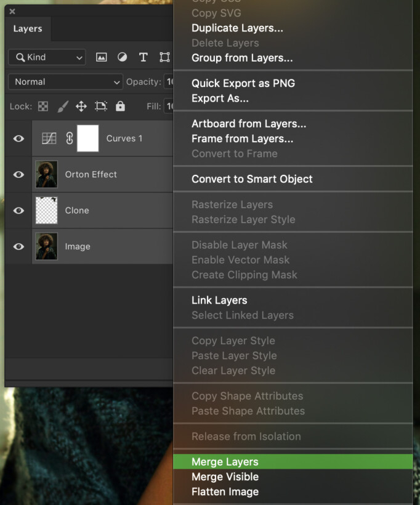
Task: Filter for shape layers
Action: (164, 57)
